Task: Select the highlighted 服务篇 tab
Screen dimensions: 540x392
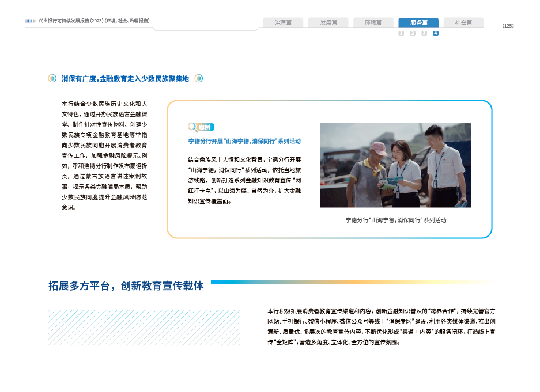Action: tap(418, 22)
